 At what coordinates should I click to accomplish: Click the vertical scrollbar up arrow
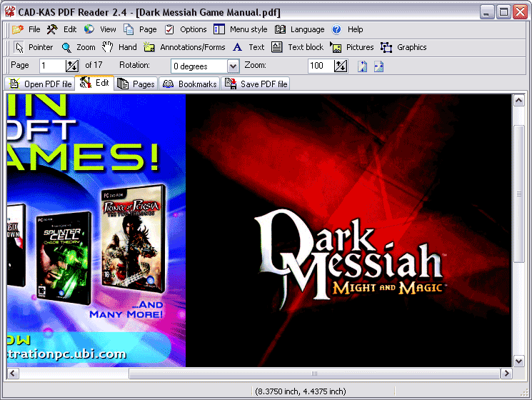click(518, 101)
